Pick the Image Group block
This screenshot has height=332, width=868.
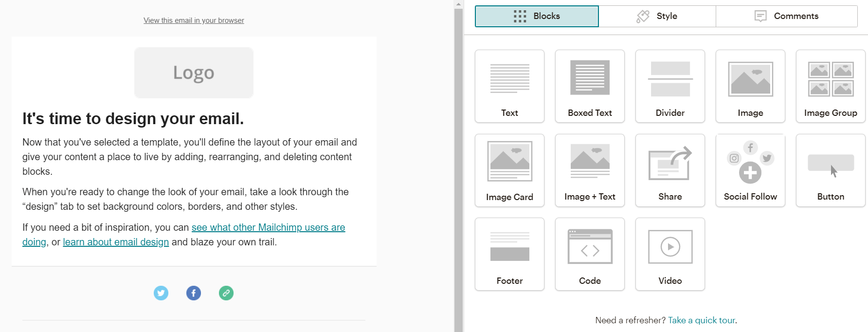pos(831,86)
